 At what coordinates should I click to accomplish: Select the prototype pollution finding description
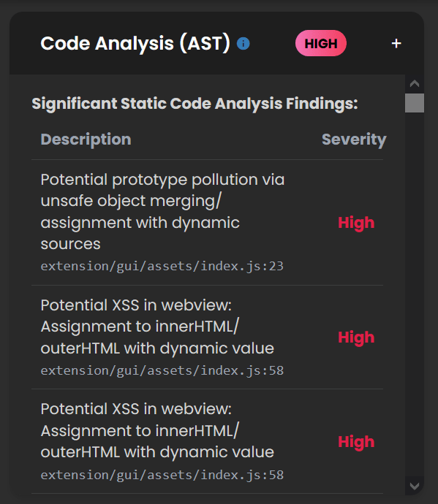point(162,212)
